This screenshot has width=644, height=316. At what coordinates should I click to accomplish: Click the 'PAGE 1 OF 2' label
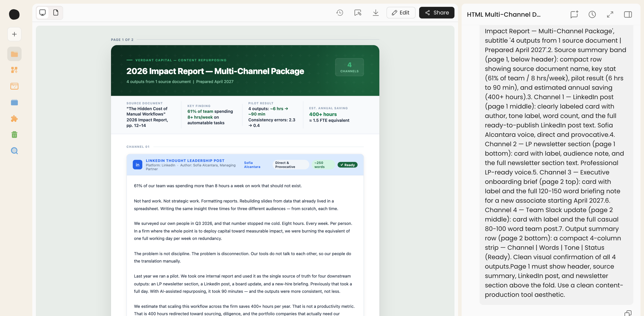122,39
